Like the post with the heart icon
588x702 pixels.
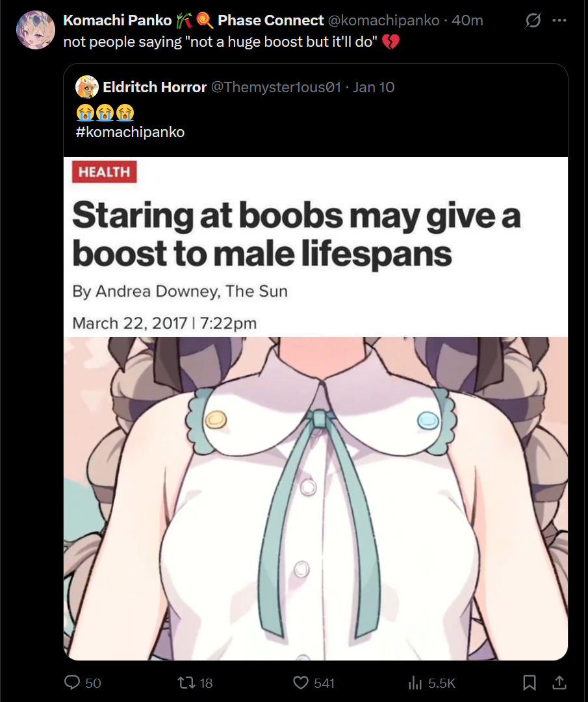(x=300, y=683)
